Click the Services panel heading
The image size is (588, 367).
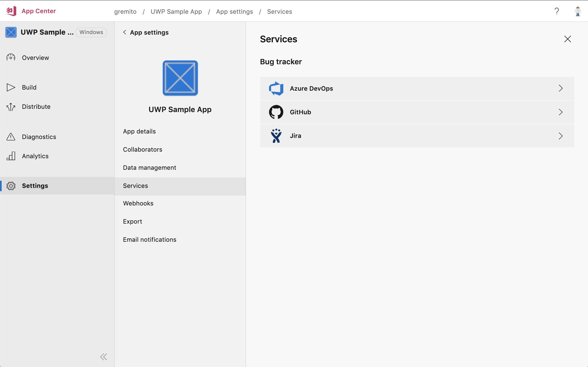tap(279, 39)
